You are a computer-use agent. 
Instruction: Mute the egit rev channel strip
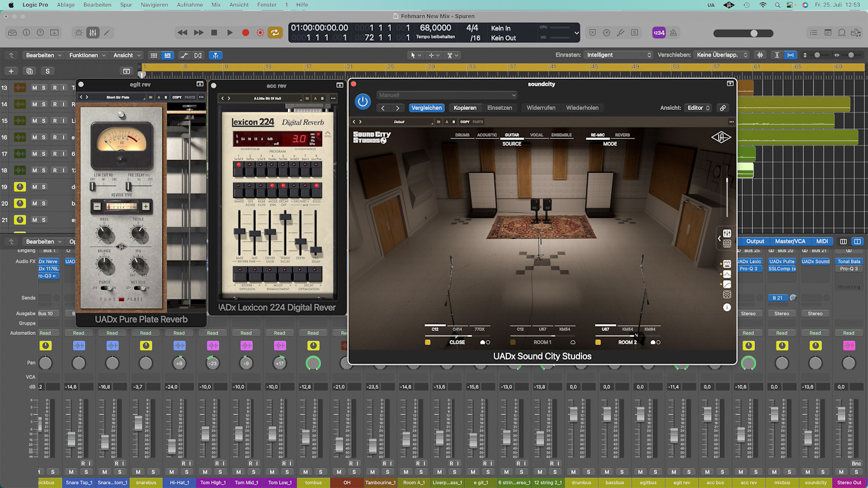pyautogui.click(x=673, y=471)
